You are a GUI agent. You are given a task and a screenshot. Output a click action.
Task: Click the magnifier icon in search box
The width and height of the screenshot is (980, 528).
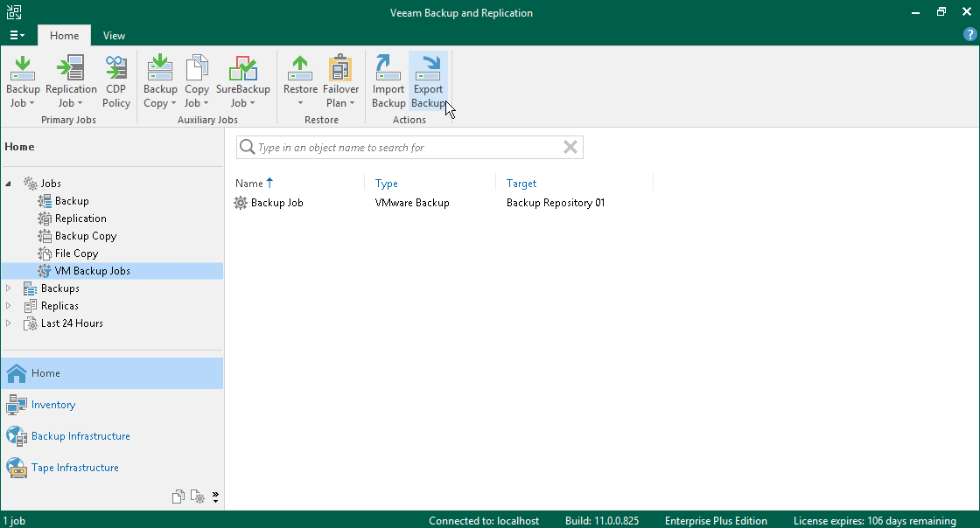pos(248,147)
